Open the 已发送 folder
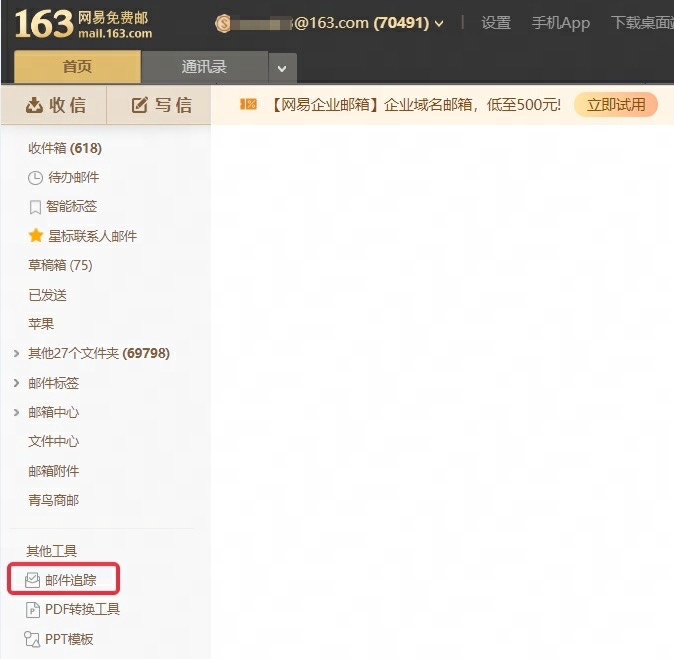This screenshot has height=659, width=674. [47, 295]
